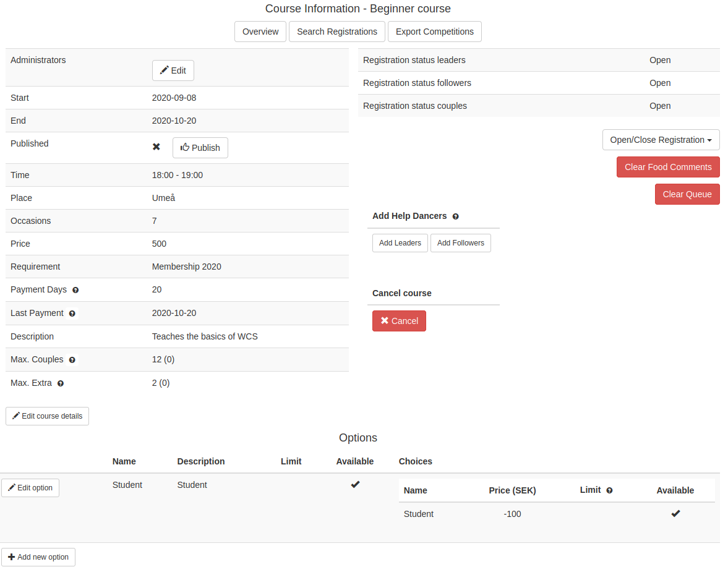Click the help icon beside Max. Couples
This screenshot has width=728, height=572.
pyautogui.click(x=72, y=360)
